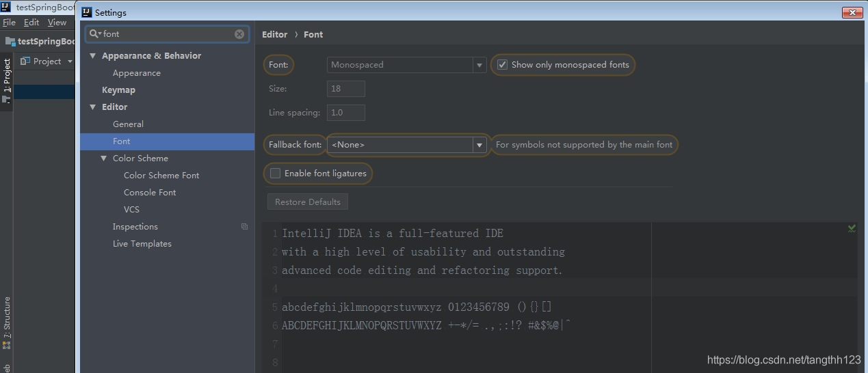Collapse the Color Scheme tree node
The width and height of the screenshot is (868, 373).
pos(104,158)
